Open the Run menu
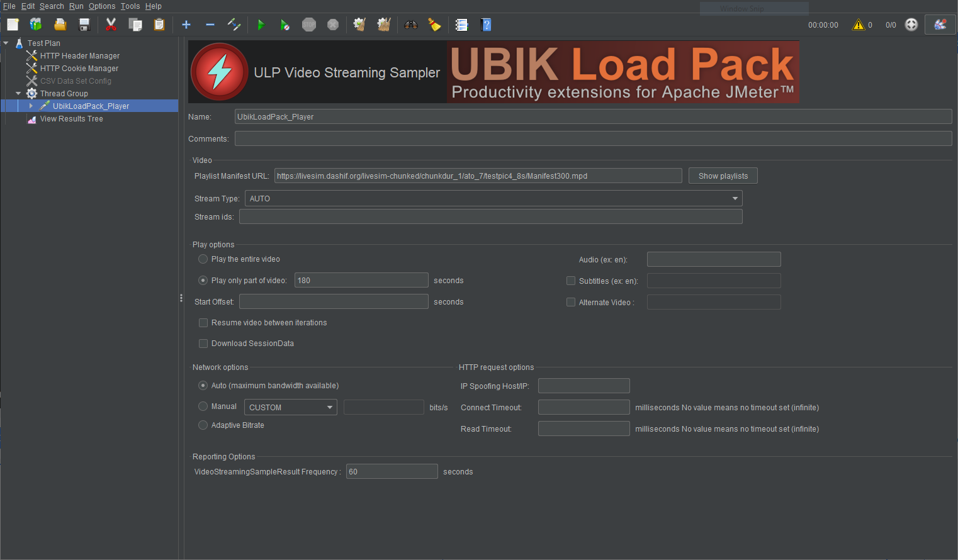Image resolution: width=958 pixels, height=560 pixels. tap(76, 6)
